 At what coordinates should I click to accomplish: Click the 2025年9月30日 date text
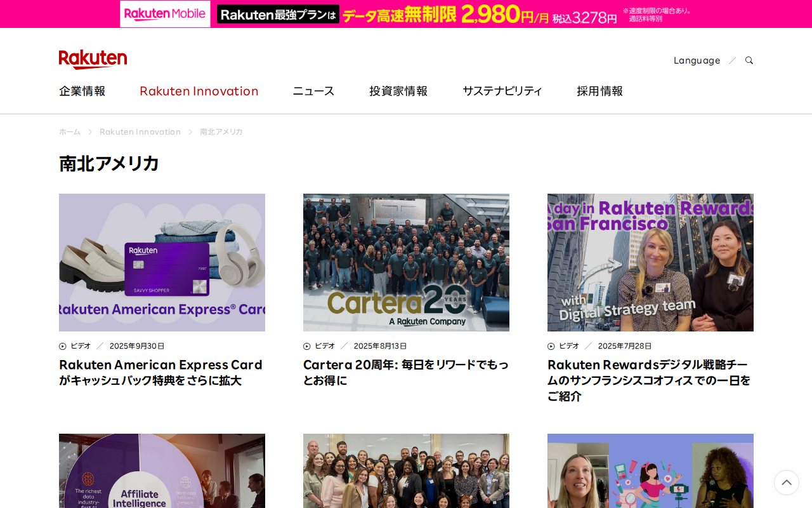coord(137,346)
